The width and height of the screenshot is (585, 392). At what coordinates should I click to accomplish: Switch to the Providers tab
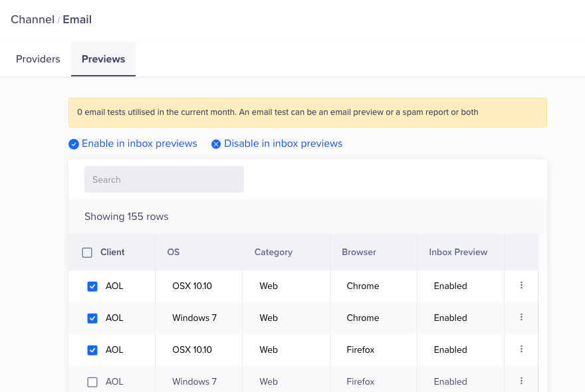(38, 59)
